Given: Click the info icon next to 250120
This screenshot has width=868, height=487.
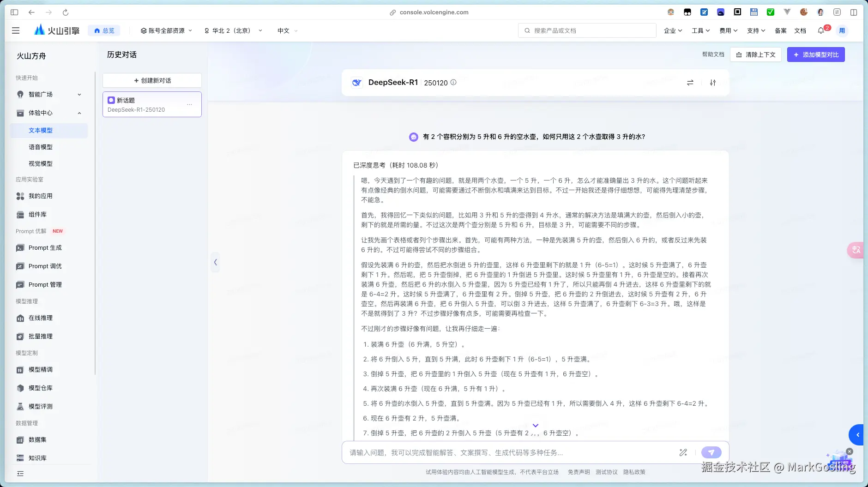Looking at the screenshot, I should tap(453, 82).
